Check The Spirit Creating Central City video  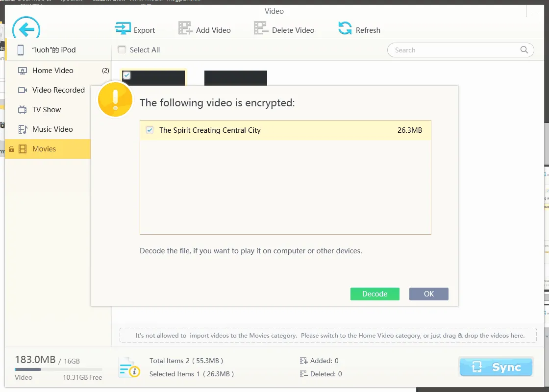click(x=150, y=130)
